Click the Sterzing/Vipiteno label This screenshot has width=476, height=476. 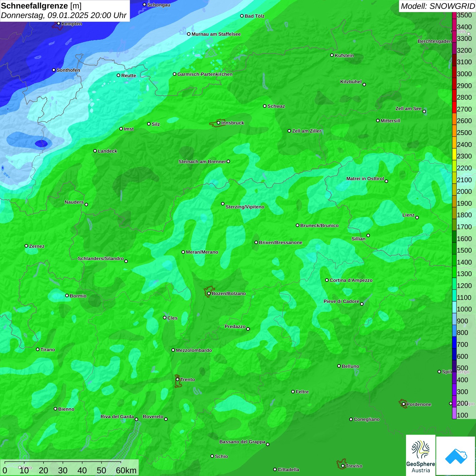coord(245,207)
